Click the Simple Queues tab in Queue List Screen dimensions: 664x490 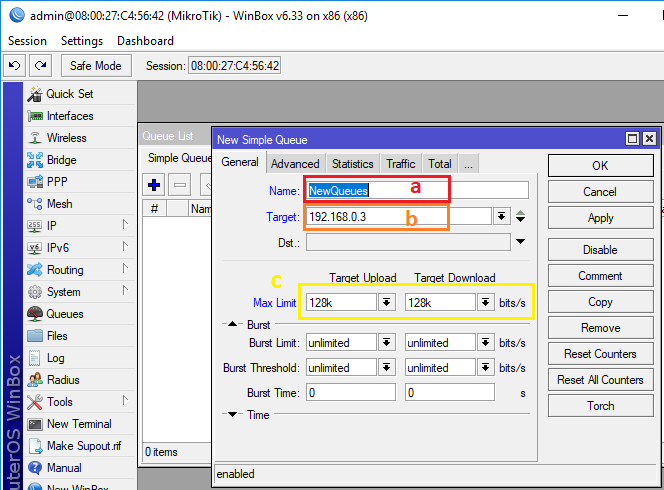180,158
